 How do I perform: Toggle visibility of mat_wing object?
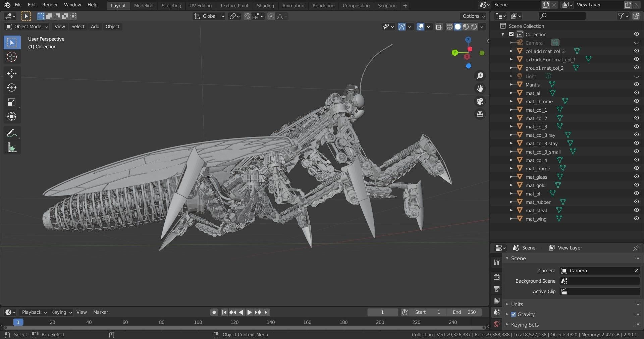636,219
